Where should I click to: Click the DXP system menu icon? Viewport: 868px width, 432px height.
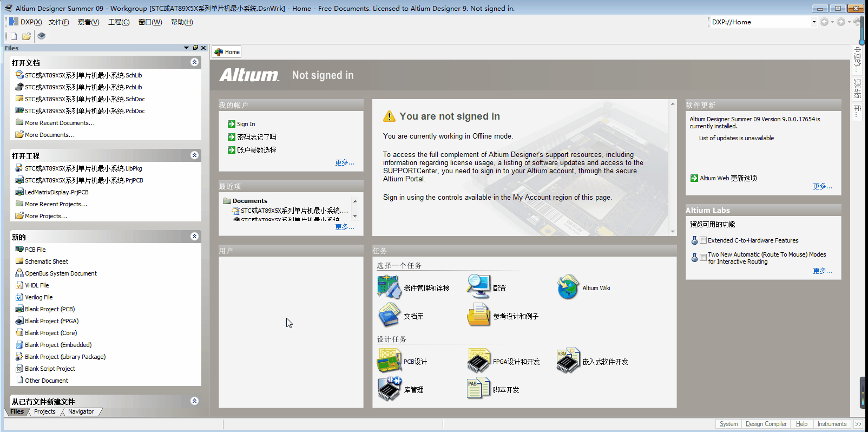14,22
